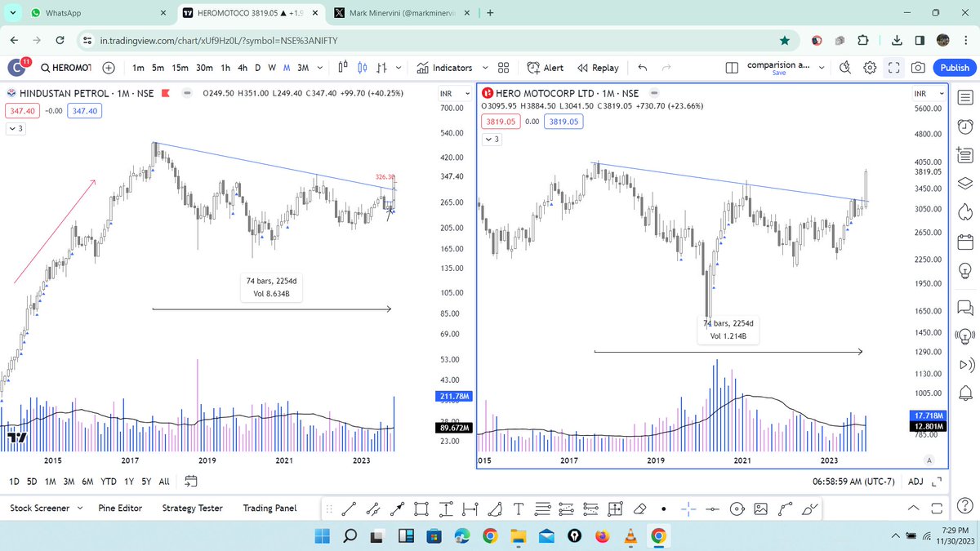Expand the left chart legend collapse arrow
This screenshot has width=980, height=551.
coord(16,128)
